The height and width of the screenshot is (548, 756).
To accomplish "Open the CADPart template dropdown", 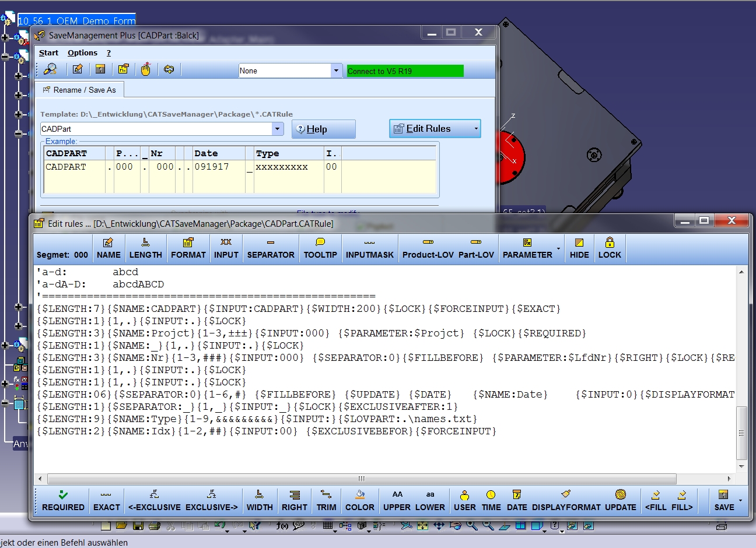I will coord(278,129).
